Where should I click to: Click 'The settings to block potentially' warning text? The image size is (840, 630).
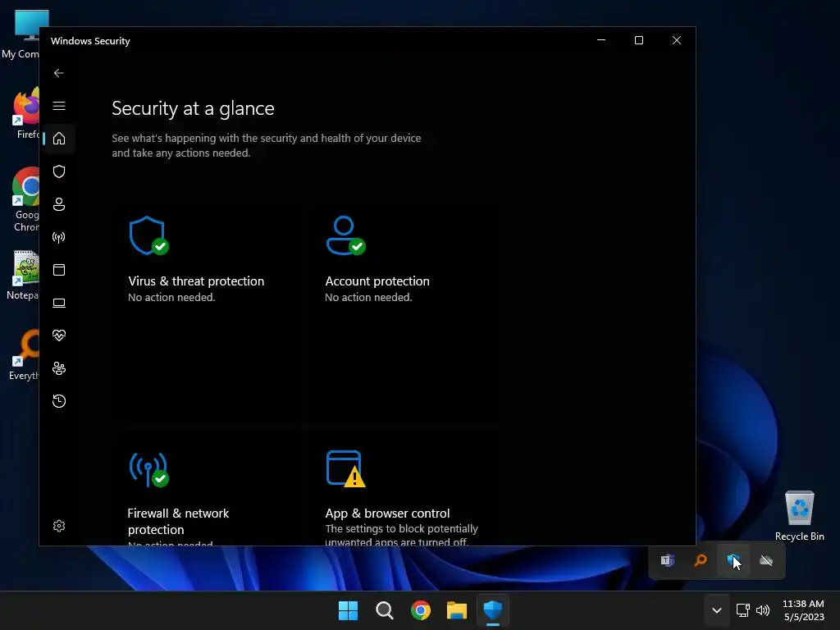(x=401, y=529)
